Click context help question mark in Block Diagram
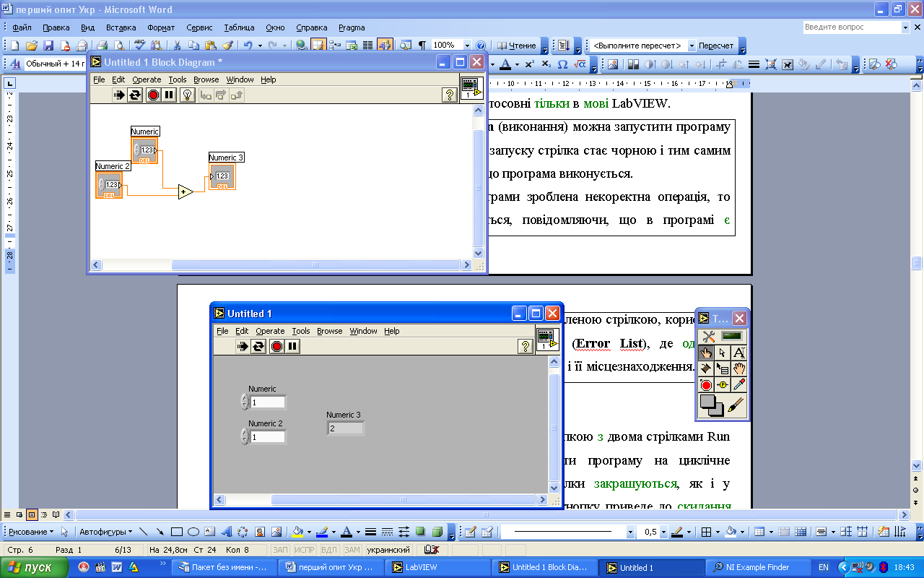 449,95
